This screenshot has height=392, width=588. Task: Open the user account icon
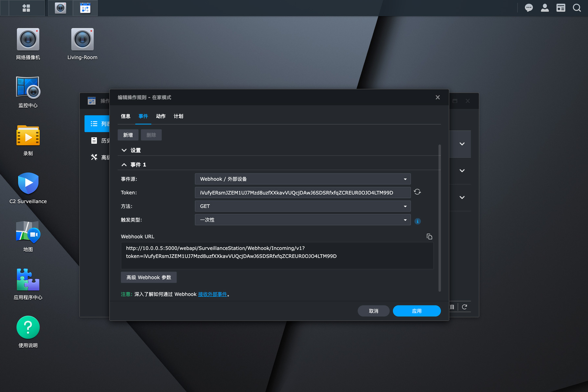click(x=544, y=8)
